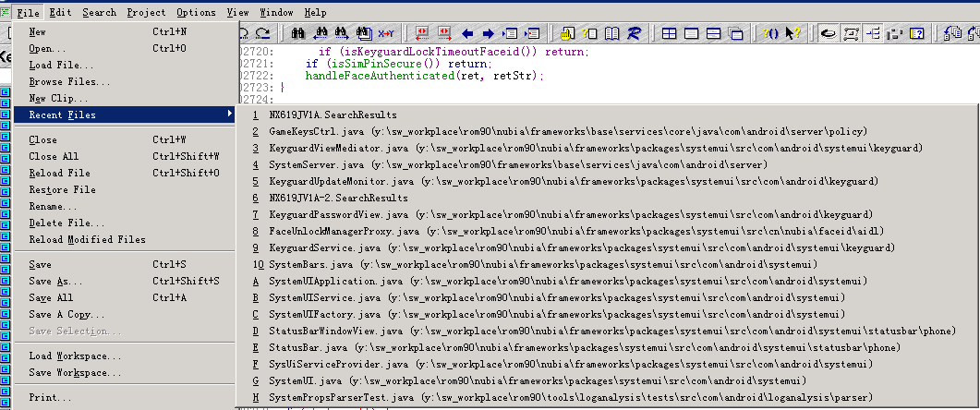
Task: Click the Lookup References hand icon
Action: [x=567, y=33]
